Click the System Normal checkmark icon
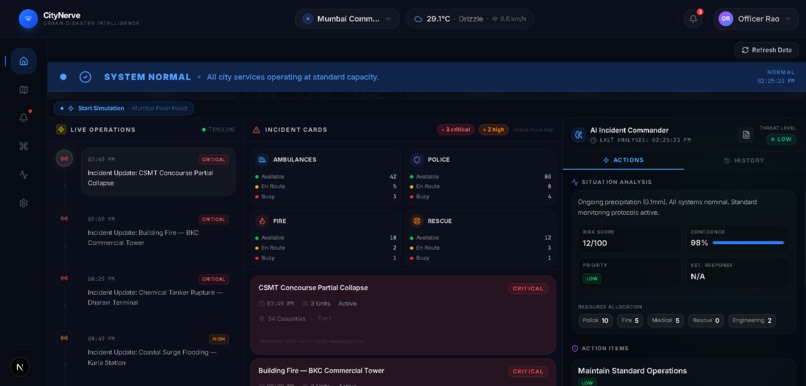Viewport: 806px width, 386px height. [85, 77]
